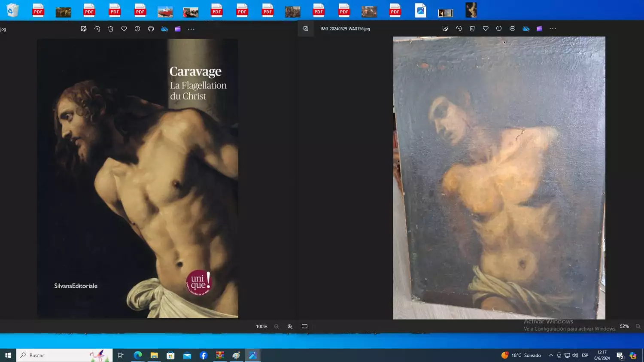644x362 pixels.
Task: Click the Buscar search box on taskbar
Action: point(64,355)
